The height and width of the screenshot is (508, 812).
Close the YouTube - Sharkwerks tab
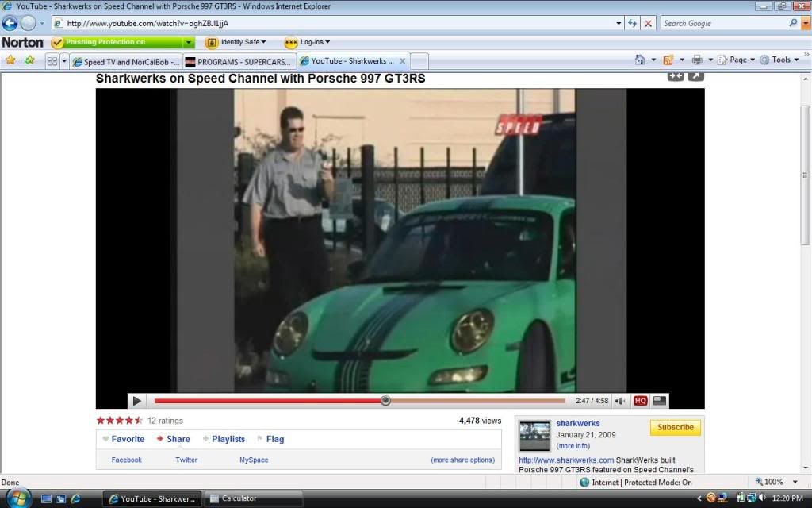coord(402,61)
